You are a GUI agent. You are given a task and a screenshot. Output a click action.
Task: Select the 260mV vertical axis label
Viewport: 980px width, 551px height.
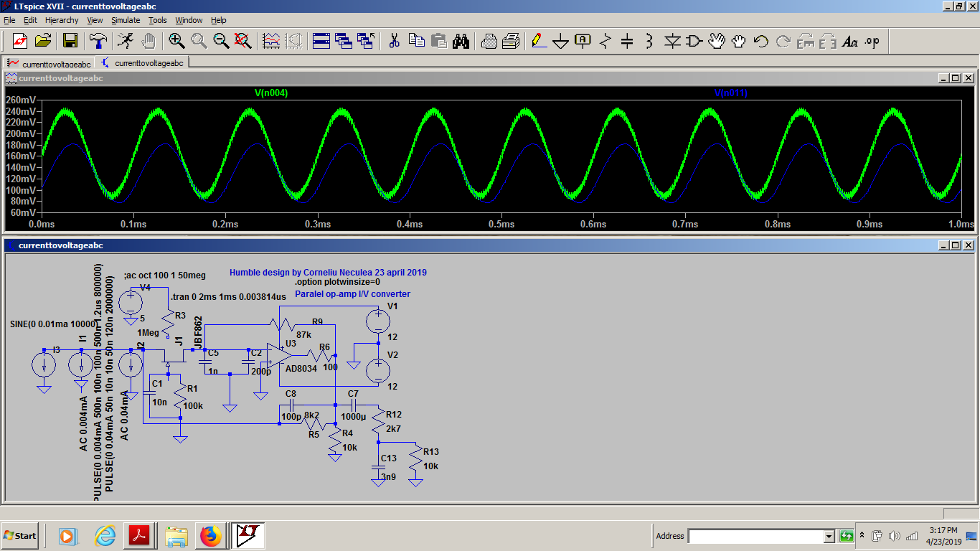tap(22, 100)
